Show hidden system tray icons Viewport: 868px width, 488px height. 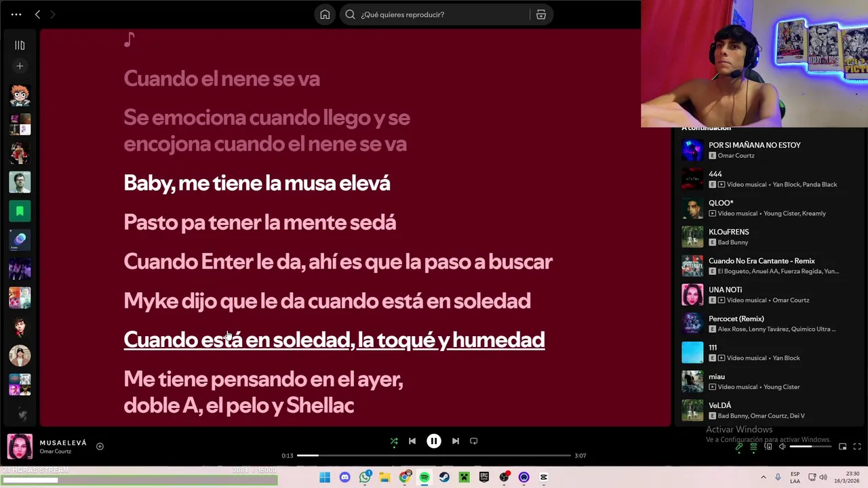pyautogui.click(x=763, y=477)
